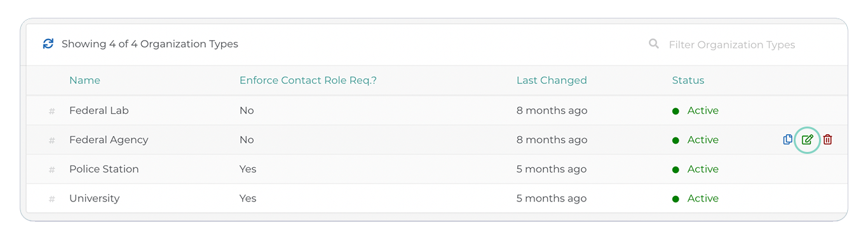Click the Active status of Police Station
868x241 pixels.
703,169
